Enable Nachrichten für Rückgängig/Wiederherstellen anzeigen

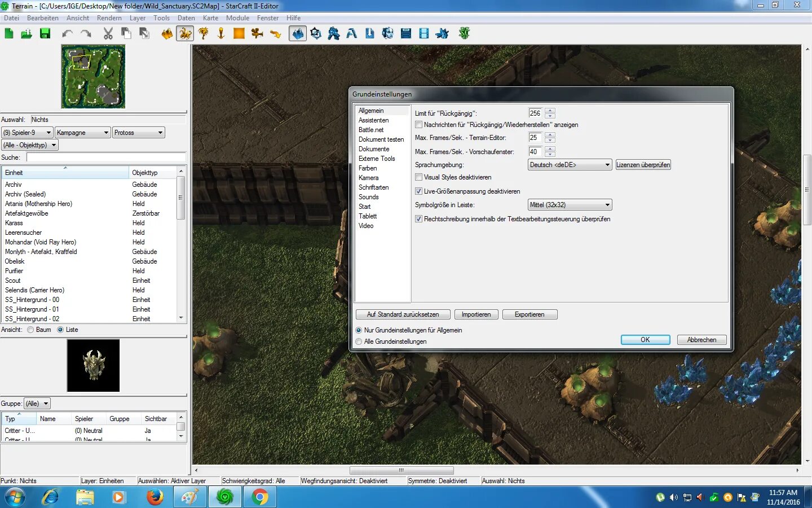coord(419,125)
